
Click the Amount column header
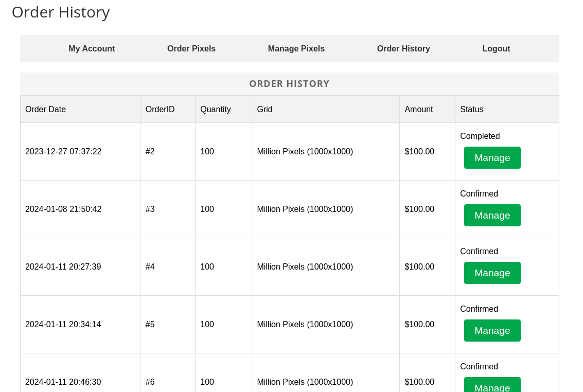point(418,109)
